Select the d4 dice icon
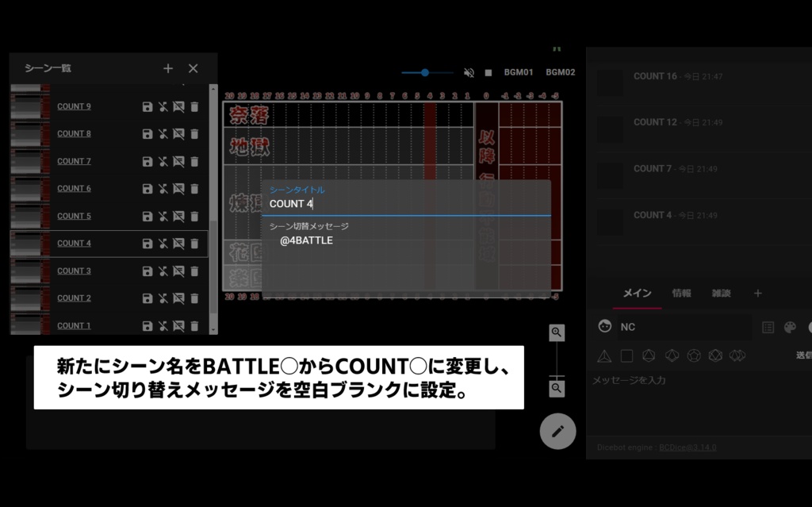The image size is (812, 507). [605, 355]
